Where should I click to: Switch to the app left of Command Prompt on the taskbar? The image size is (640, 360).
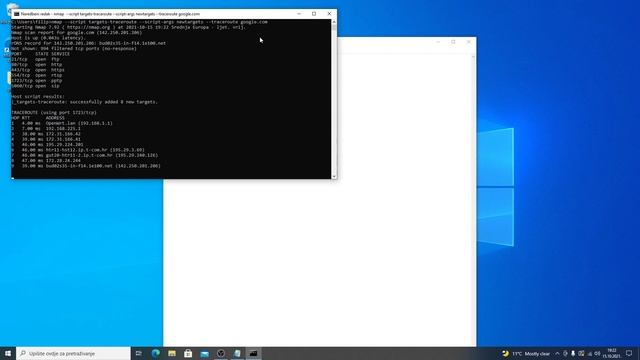pyautogui.click(x=237, y=353)
